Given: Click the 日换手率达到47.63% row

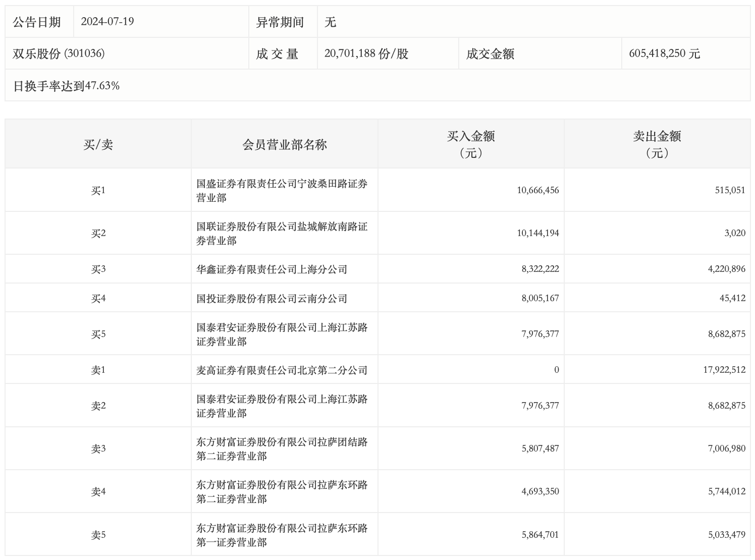Looking at the screenshot, I should coord(66,86).
